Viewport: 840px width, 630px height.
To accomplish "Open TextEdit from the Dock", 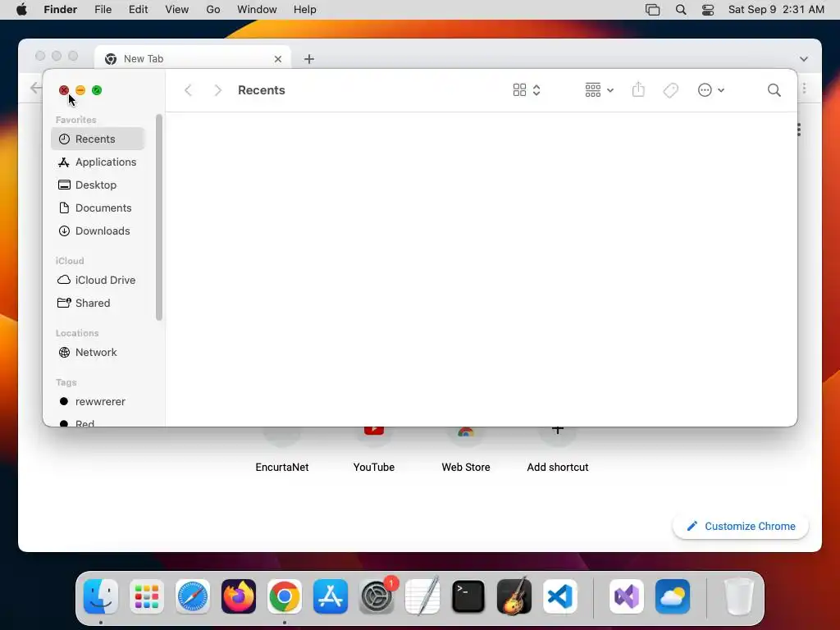I will coord(422,596).
